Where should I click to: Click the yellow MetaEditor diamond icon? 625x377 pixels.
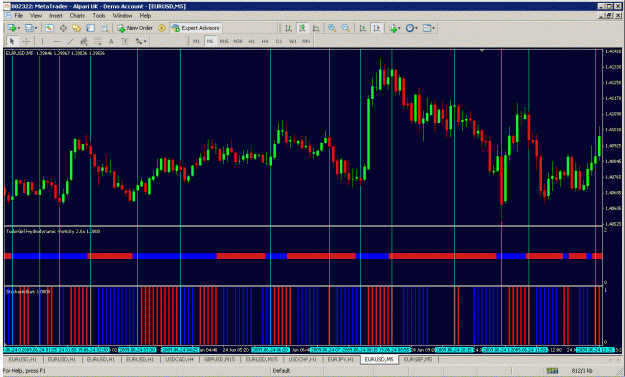[161, 28]
